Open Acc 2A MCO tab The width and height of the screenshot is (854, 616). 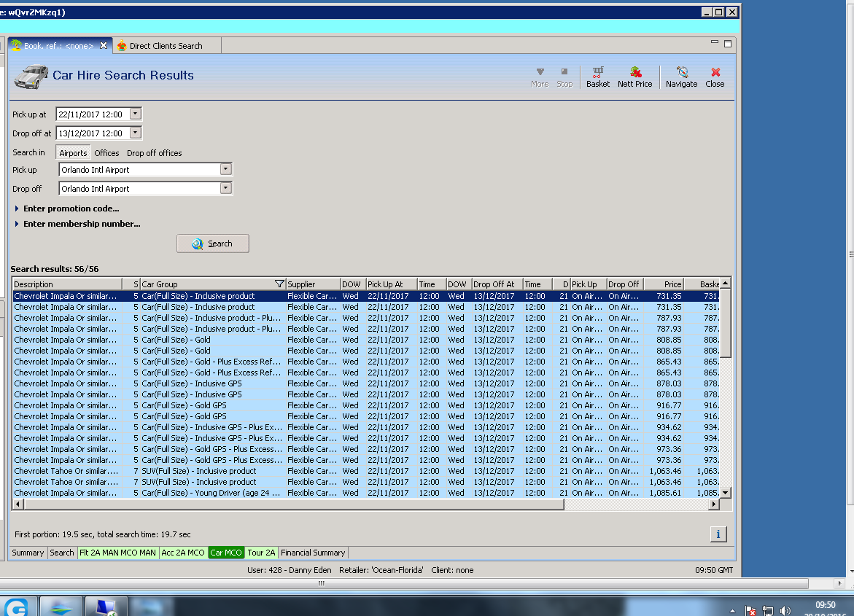(183, 553)
